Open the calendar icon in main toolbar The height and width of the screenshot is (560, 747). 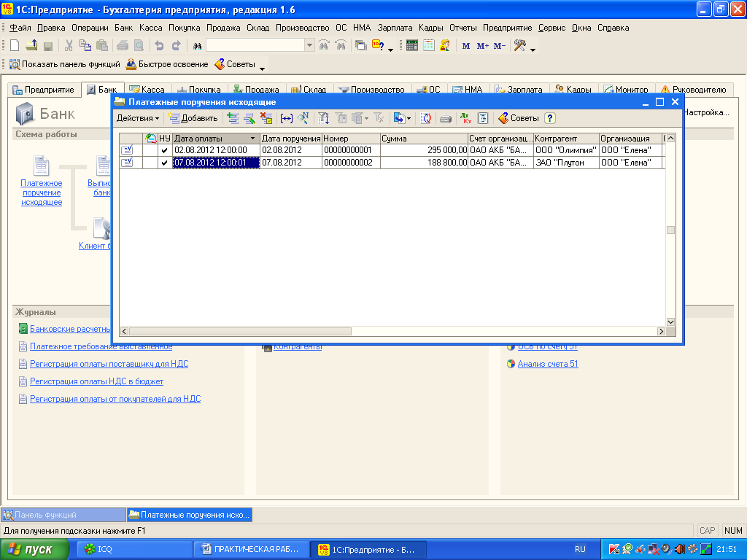pyautogui.click(x=429, y=46)
